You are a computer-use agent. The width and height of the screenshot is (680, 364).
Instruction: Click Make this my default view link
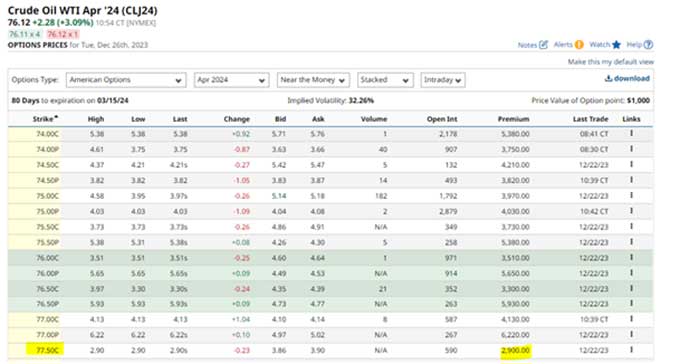[x=611, y=62]
